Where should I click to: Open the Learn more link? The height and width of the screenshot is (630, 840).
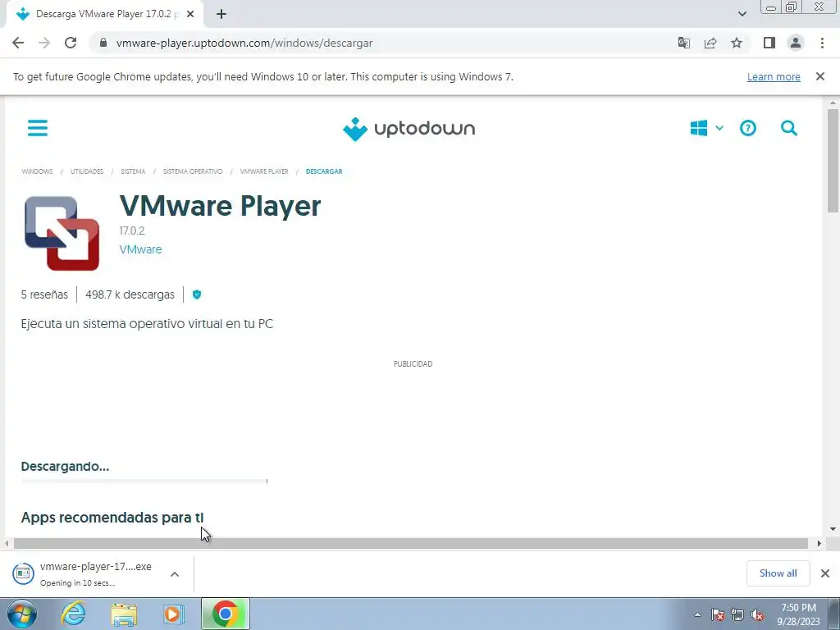click(774, 76)
